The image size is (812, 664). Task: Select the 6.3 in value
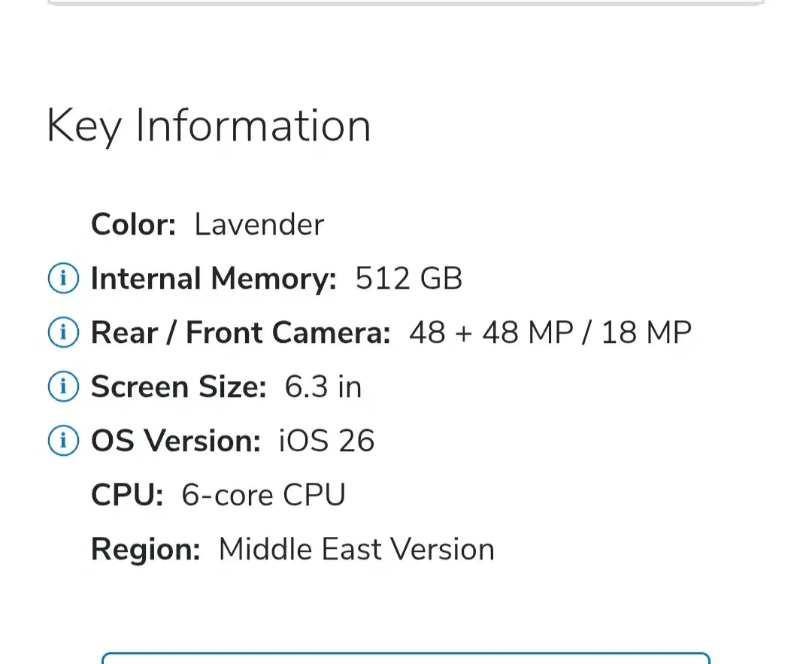tap(323, 387)
